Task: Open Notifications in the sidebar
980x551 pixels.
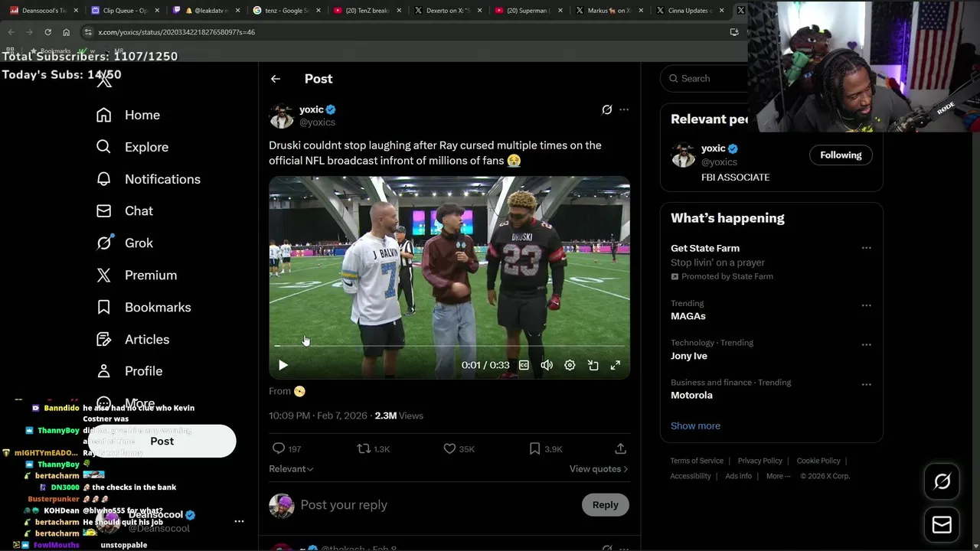Action: click(x=148, y=179)
